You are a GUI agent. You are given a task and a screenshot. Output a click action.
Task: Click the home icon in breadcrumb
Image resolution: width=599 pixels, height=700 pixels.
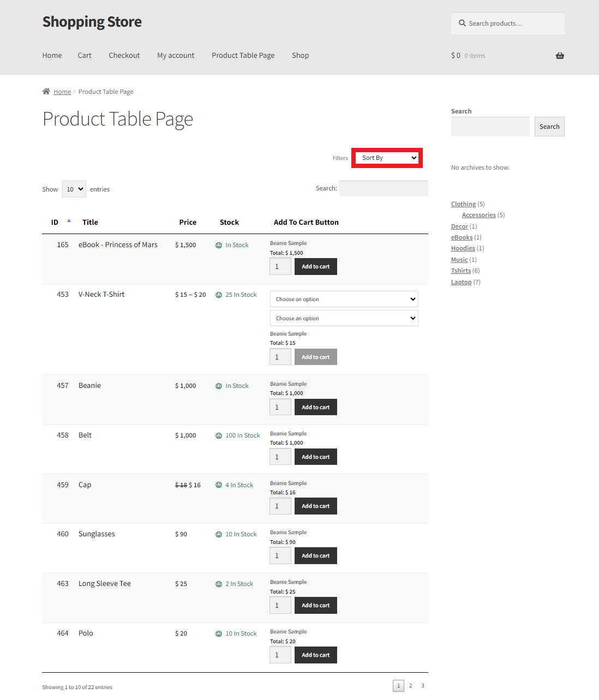pos(46,91)
